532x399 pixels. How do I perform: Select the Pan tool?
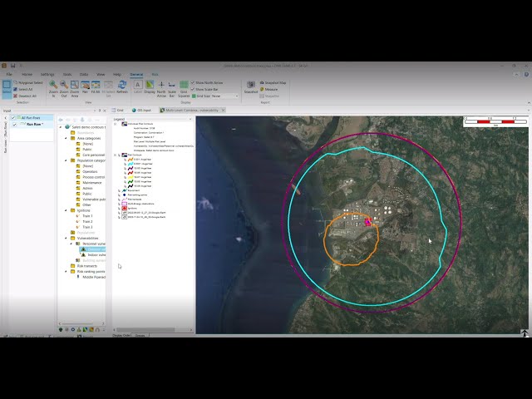(x=85, y=87)
